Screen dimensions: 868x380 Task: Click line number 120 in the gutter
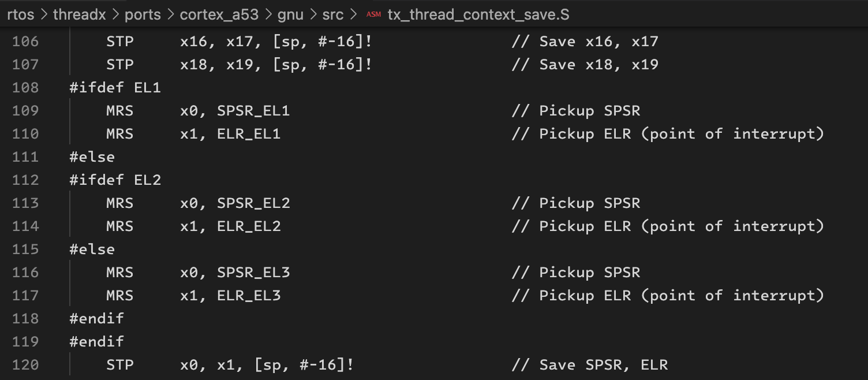click(25, 365)
